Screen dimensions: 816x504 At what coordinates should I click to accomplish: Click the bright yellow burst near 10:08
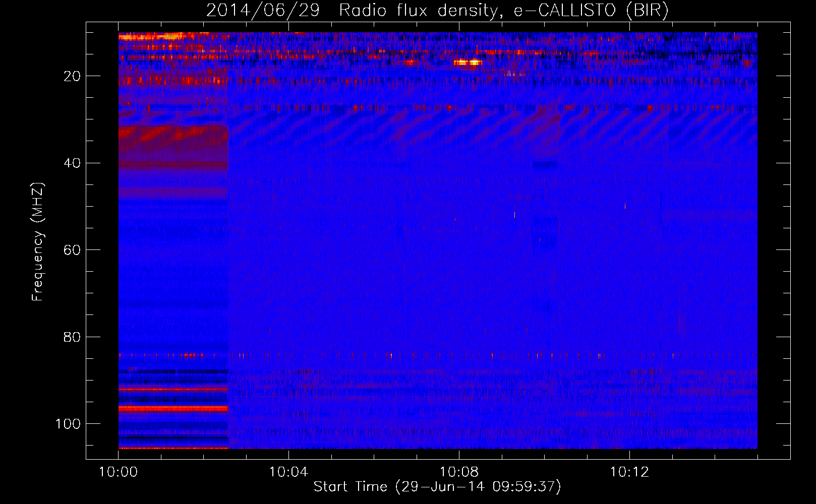[468, 62]
